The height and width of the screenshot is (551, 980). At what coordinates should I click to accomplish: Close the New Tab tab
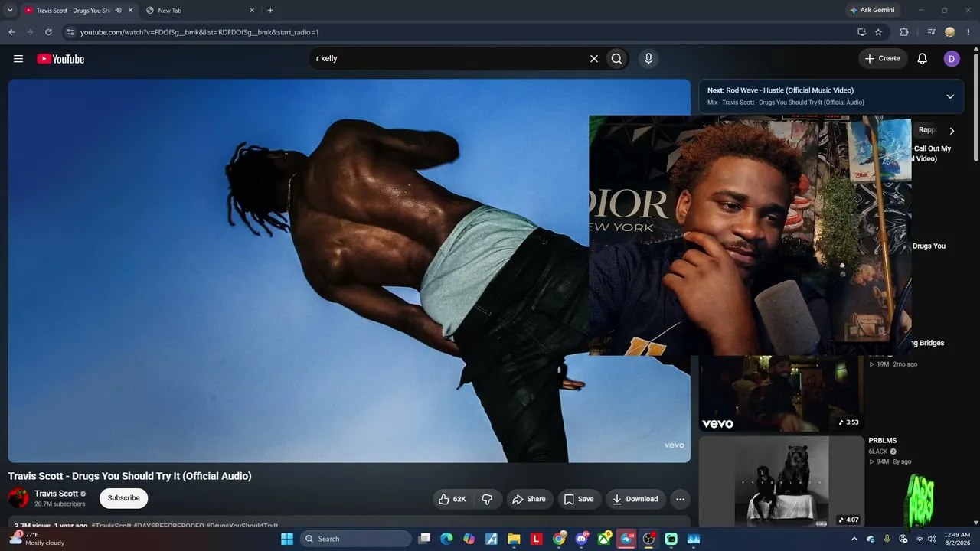click(252, 11)
